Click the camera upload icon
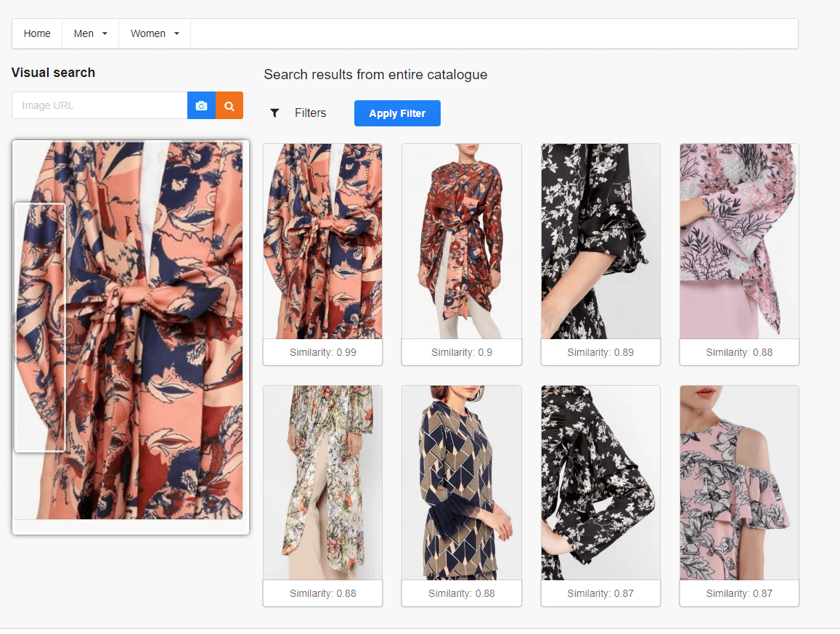 pyautogui.click(x=201, y=105)
